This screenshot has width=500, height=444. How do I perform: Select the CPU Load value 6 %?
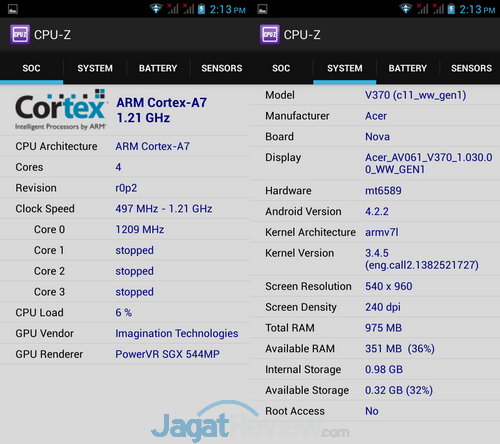tap(123, 313)
